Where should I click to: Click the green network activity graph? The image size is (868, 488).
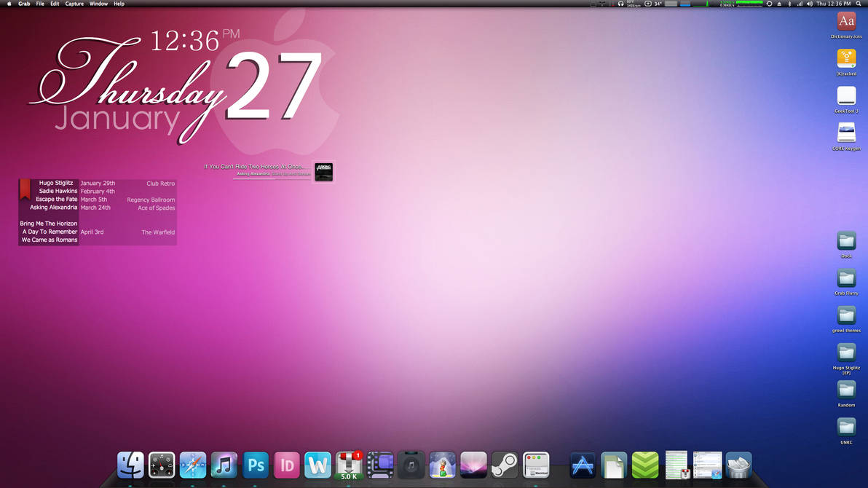click(x=749, y=4)
